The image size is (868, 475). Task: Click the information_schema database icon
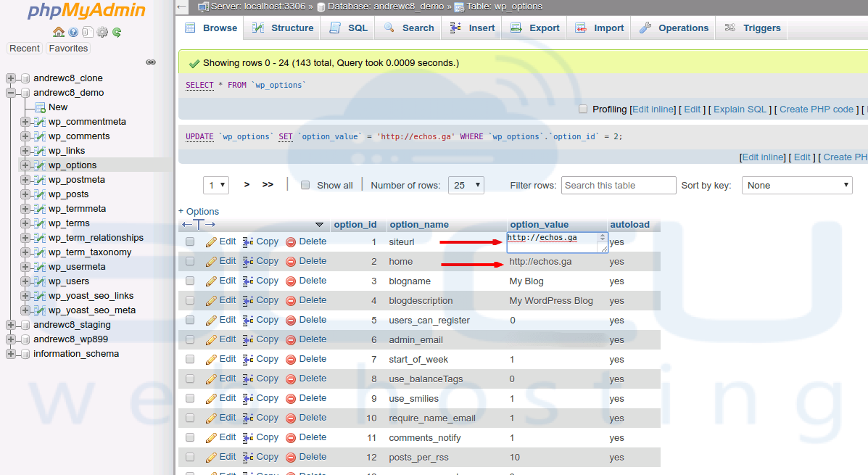point(25,354)
